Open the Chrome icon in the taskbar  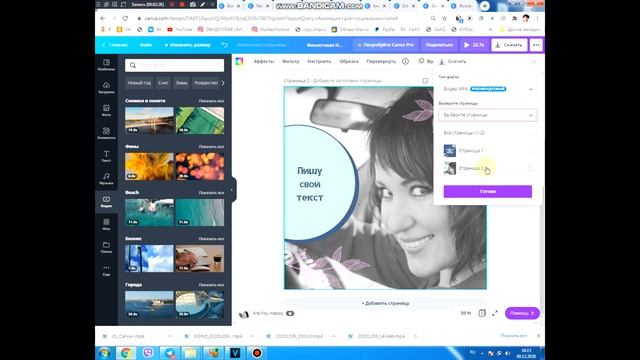coord(126,353)
